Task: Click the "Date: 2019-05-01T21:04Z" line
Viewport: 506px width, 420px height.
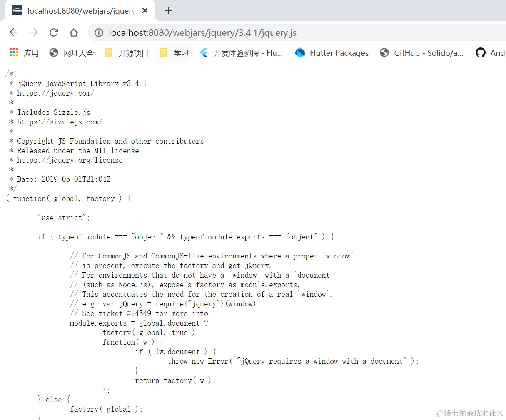Action: click(x=64, y=179)
